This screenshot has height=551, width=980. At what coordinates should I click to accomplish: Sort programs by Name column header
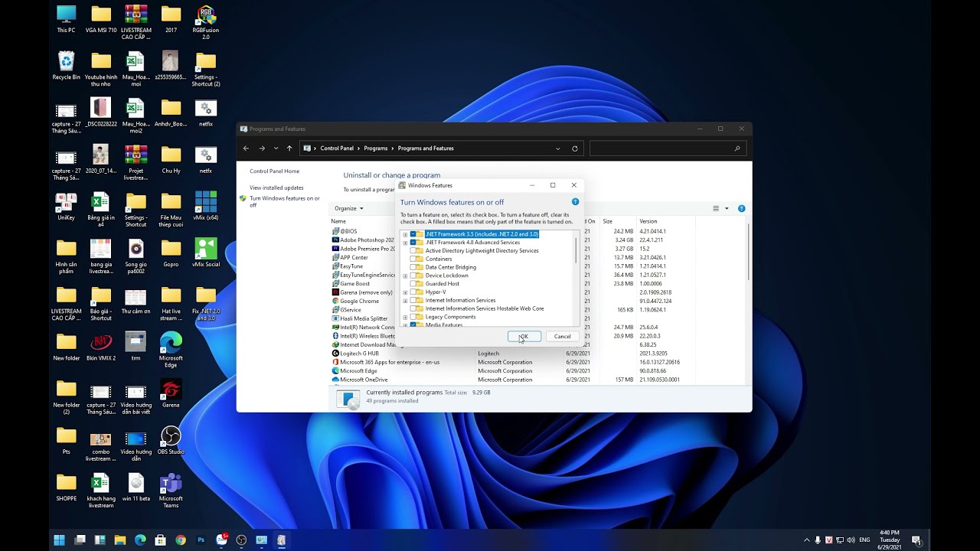[x=338, y=221]
